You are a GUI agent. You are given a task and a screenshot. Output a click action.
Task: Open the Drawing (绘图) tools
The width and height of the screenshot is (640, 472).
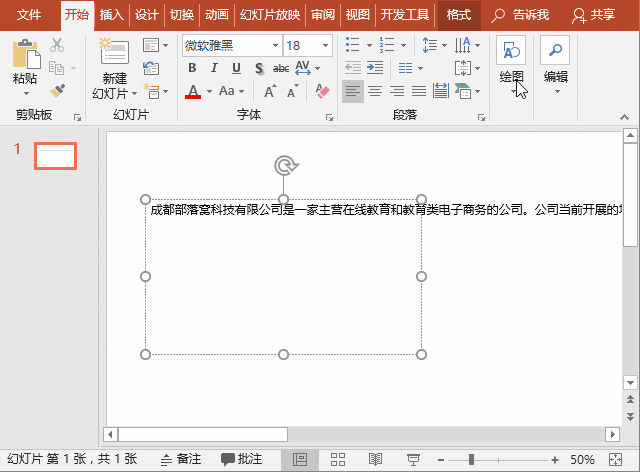click(x=511, y=62)
